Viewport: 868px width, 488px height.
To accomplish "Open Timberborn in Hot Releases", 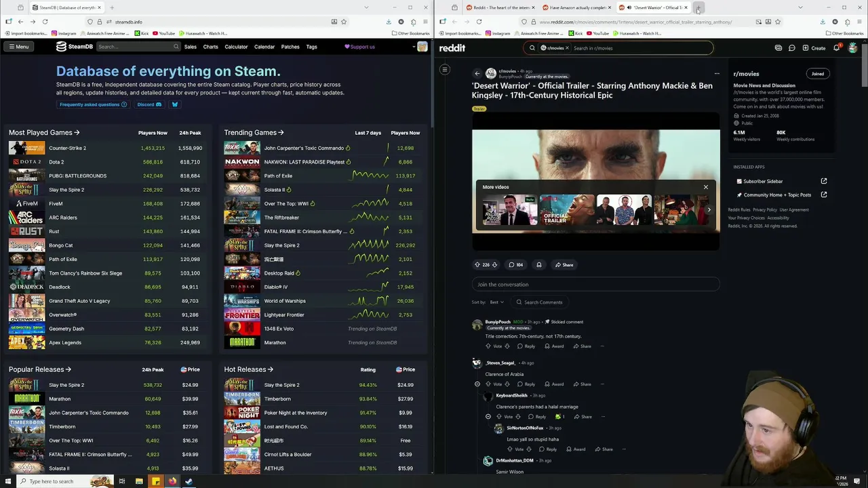I will [277, 399].
